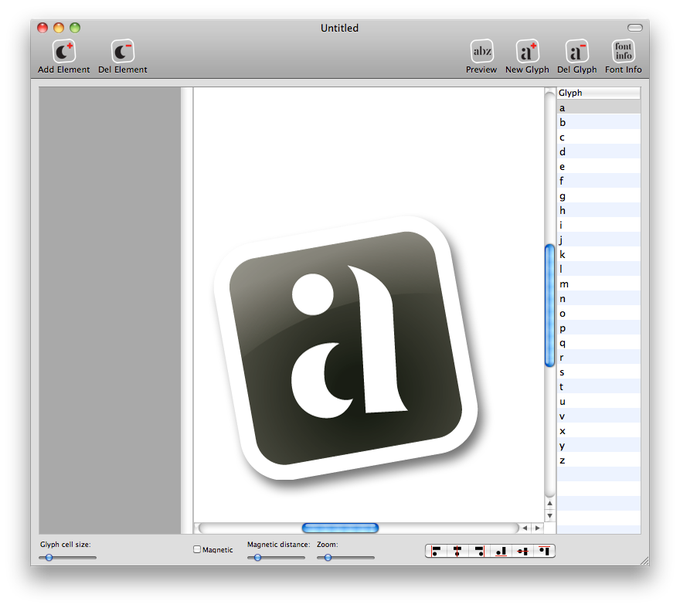Open the font Preview
The image size is (680, 608).
(482, 52)
